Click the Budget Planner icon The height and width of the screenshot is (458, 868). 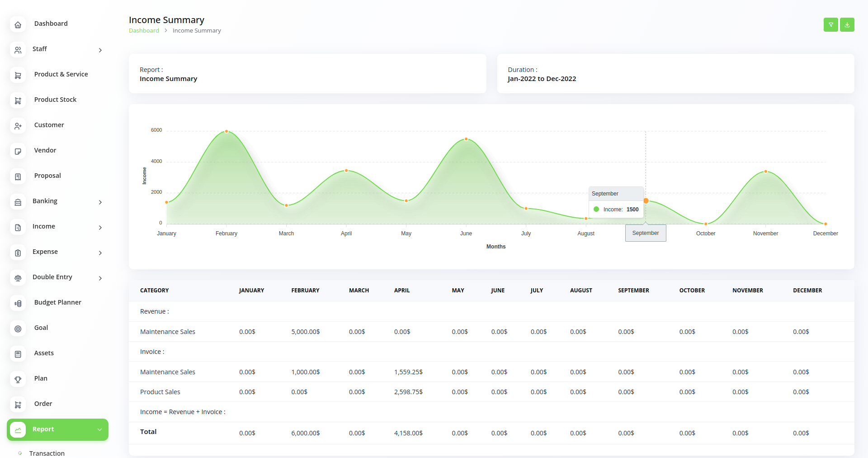pos(18,304)
